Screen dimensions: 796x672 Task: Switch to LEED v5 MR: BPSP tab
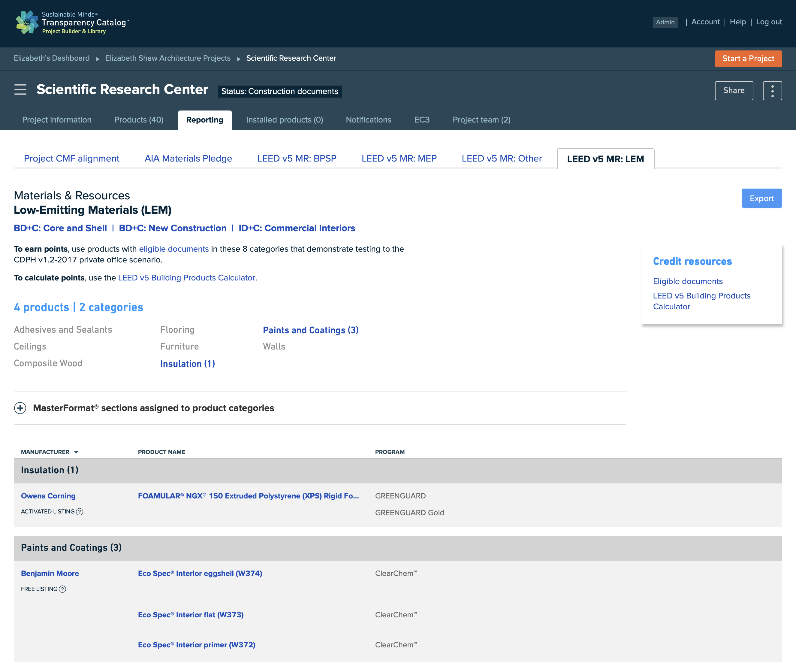[297, 159]
